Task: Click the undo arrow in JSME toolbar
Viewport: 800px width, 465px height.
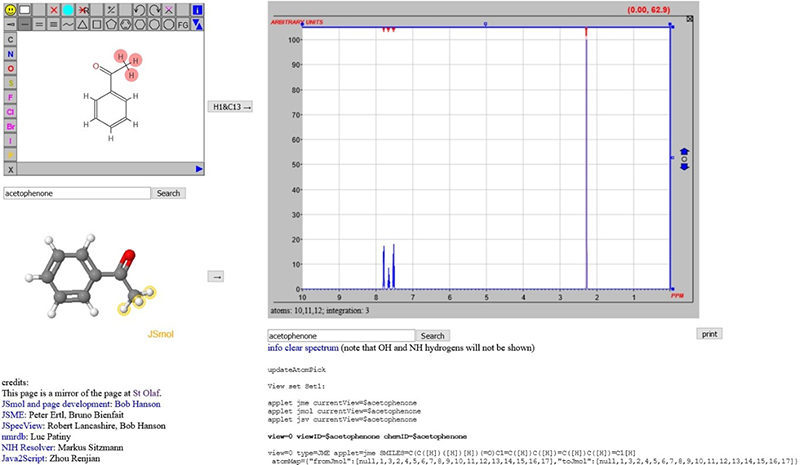Action: (138, 8)
